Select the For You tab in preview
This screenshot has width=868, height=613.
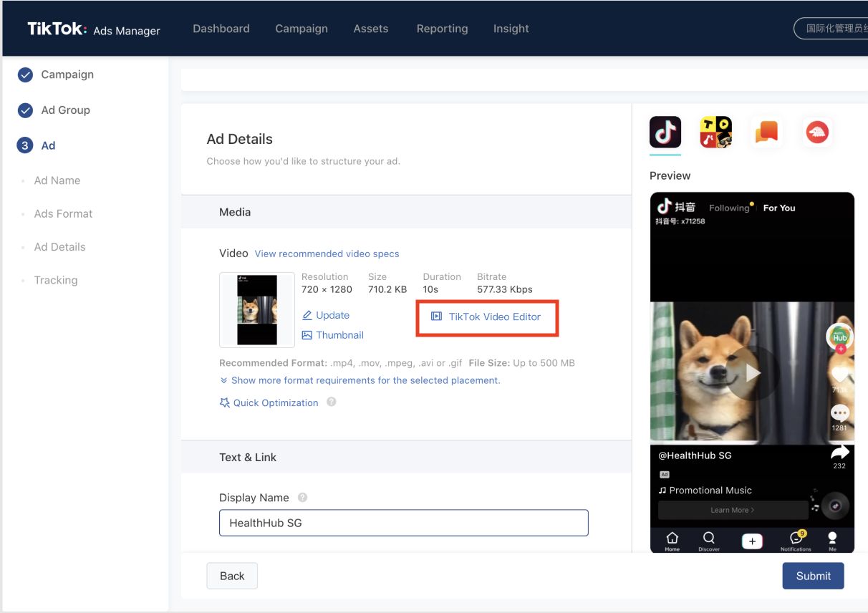click(779, 208)
